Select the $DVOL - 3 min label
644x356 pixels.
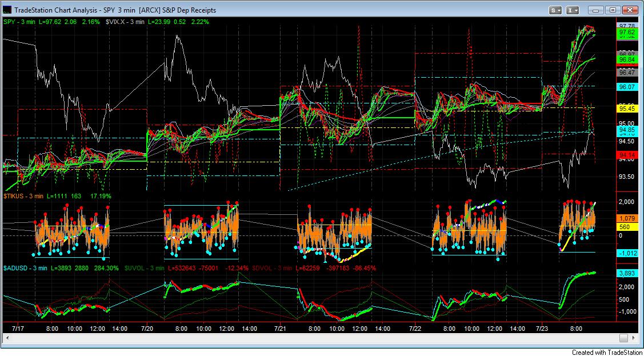point(271,268)
